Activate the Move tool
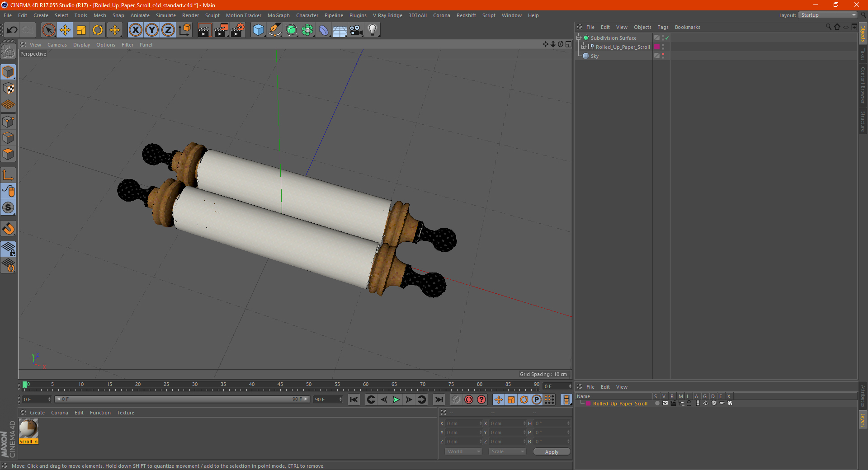868x470 pixels. tap(65, 30)
